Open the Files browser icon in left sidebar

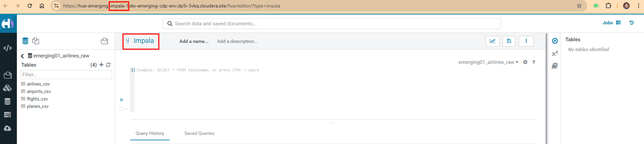tap(7, 75)
